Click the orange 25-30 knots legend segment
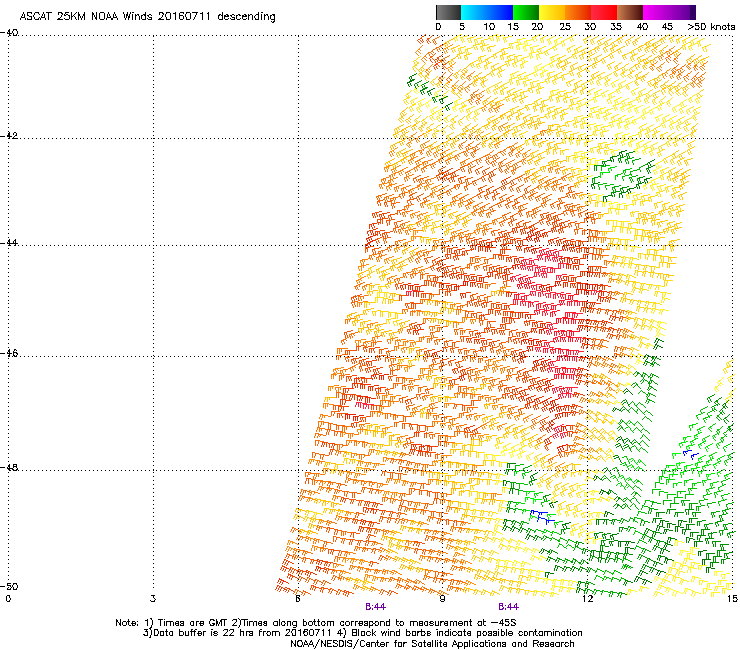 tap(578, 12)
